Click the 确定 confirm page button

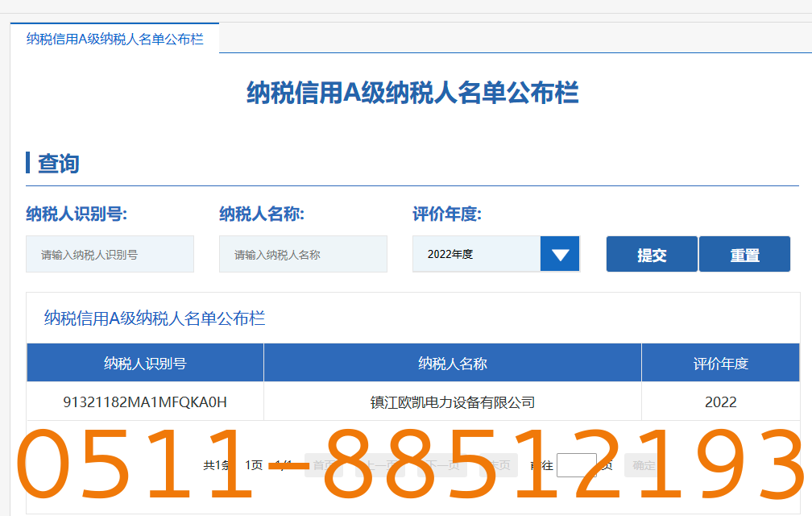click(644, 465)
